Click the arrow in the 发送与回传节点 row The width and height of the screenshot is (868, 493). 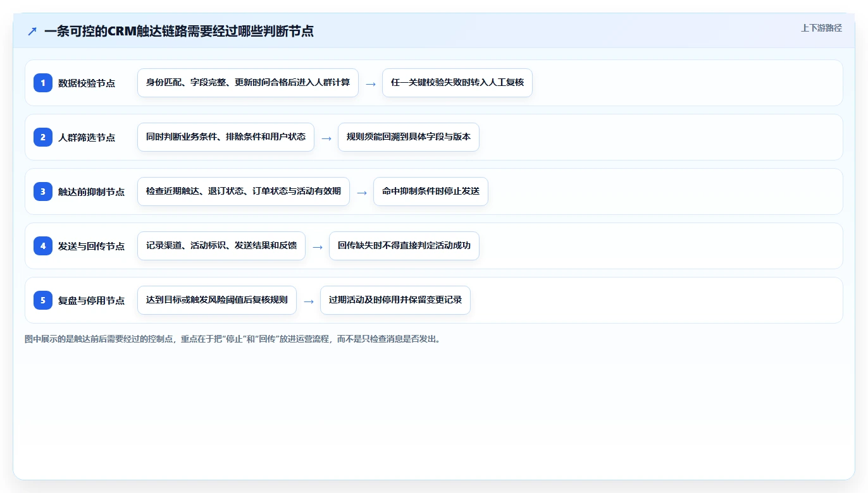click(318, 246)
